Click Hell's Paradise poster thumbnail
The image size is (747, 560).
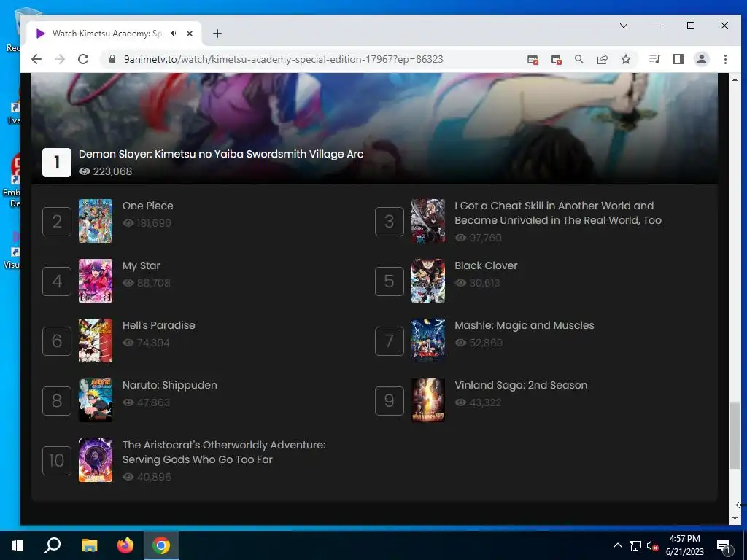pyautogui.click(x=96, y=341)
